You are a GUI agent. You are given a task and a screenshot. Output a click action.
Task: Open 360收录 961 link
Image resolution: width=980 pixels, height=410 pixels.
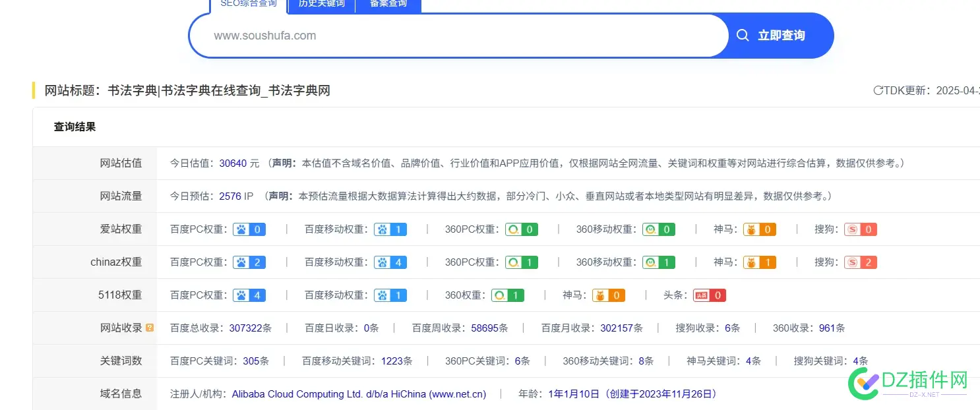(x=827, y=328)
